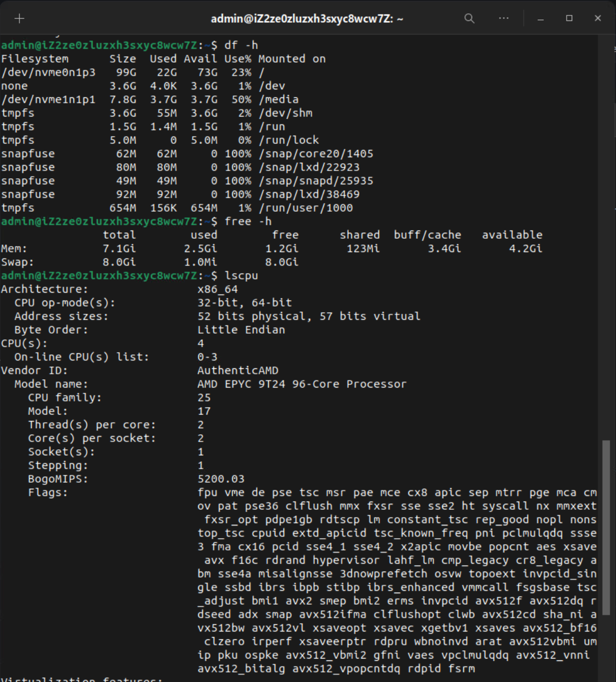
Task: Click the /dev/nvme1n1p1 filesystem entry
Action: point(48,99)
